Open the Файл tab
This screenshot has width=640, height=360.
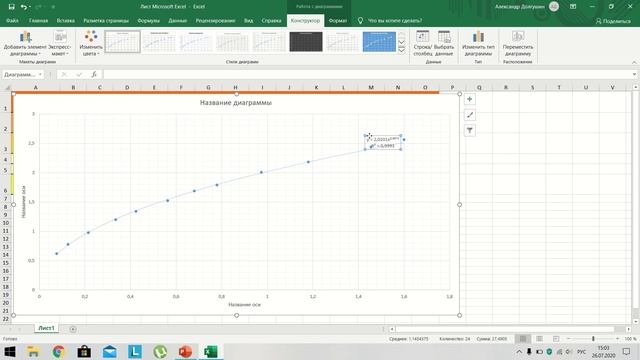pyautogui.click(x=12, y=20)
